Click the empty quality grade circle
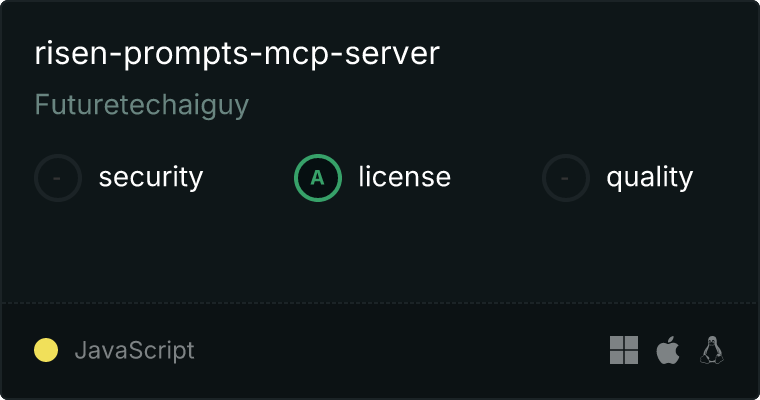 point(566,178)
